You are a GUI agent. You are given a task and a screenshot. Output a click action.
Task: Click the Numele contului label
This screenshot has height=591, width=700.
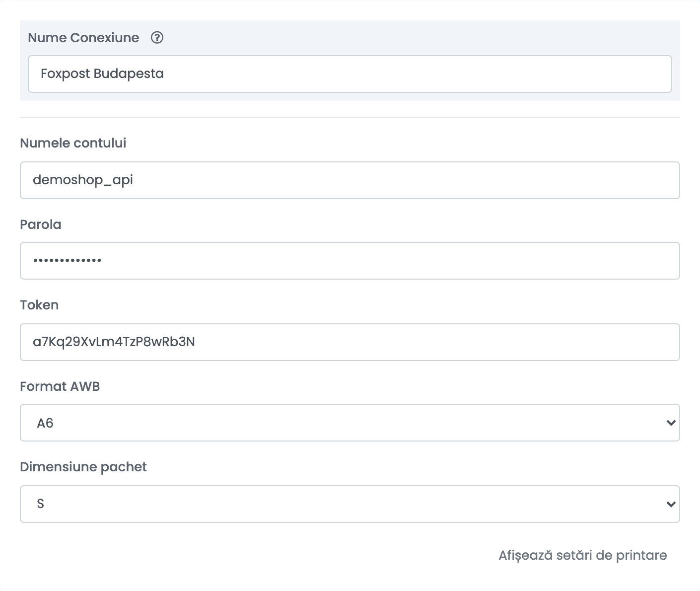73,143
